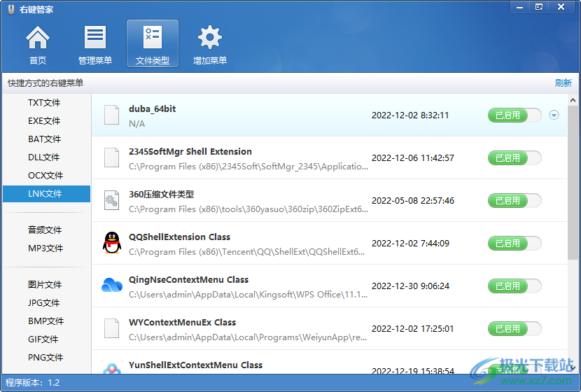Screen dimensions: 581x392
Task: Choose BMP文件 category
Action: [x=47, y=321]
